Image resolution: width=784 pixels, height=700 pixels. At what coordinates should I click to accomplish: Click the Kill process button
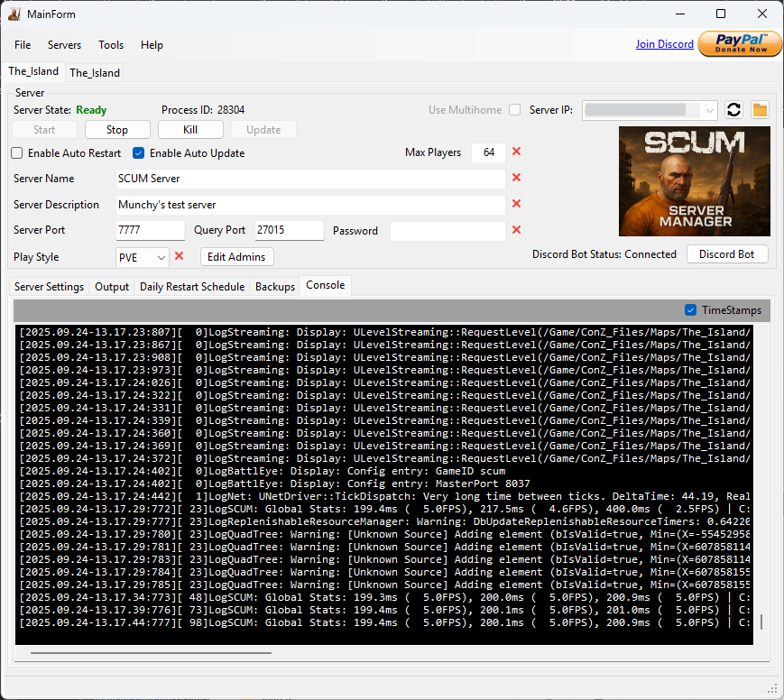point(190,130)
